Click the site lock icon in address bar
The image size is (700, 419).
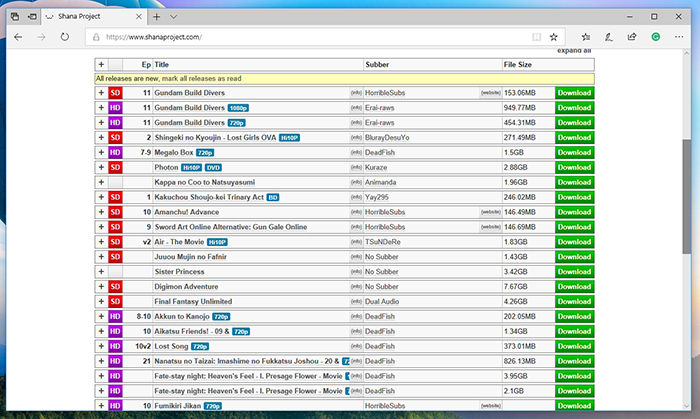96,37
